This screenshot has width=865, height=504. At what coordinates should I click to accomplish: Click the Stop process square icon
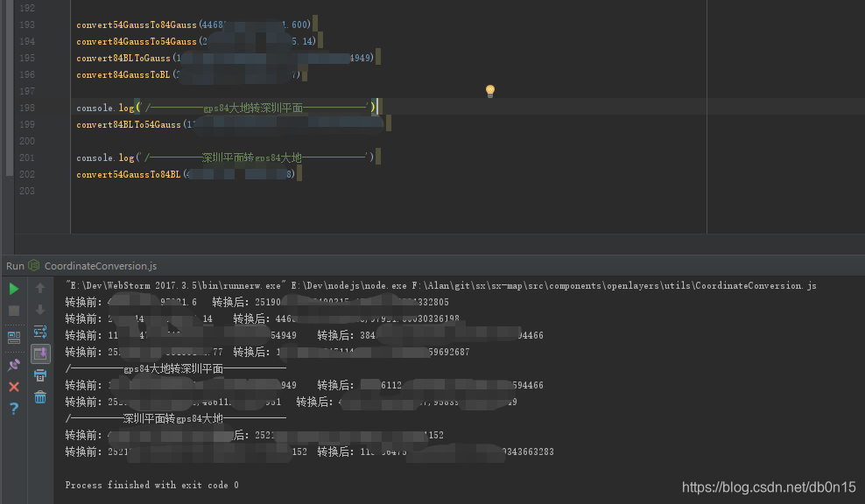click(x=14, y=311)
